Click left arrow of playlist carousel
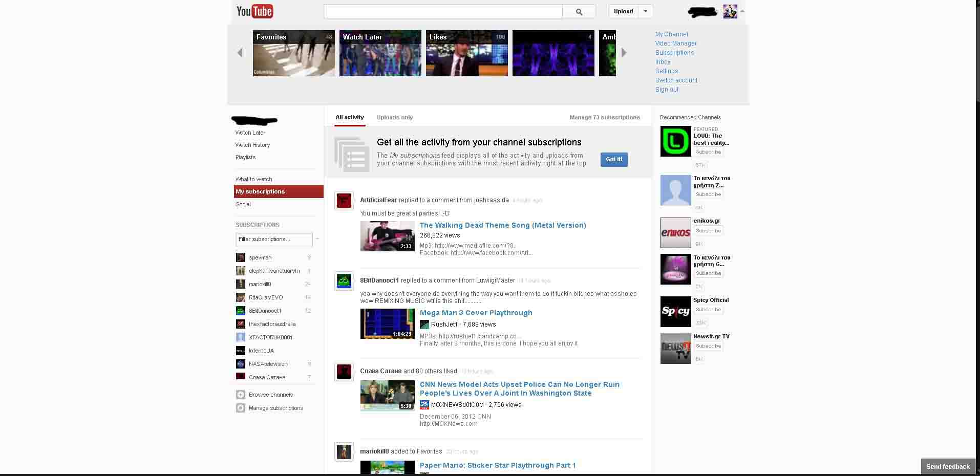980x476 pixels. tap(240, 53)
